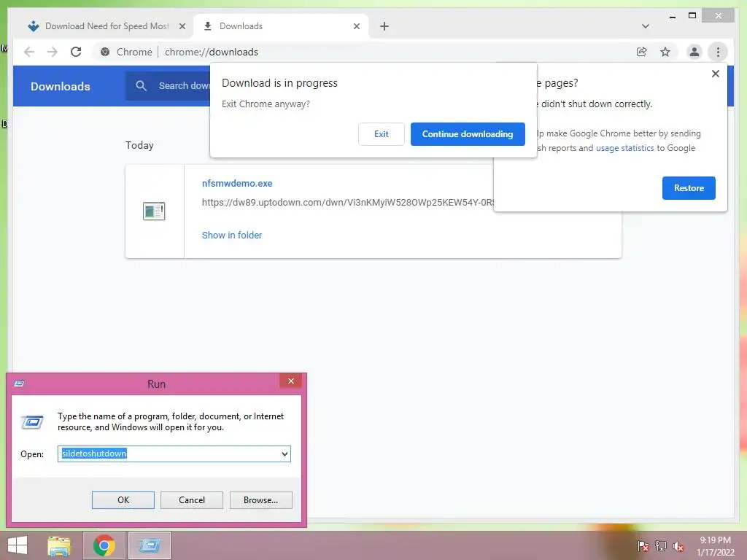Click the uptodown download URL text
747x560 pixels.
click(348, 203)
